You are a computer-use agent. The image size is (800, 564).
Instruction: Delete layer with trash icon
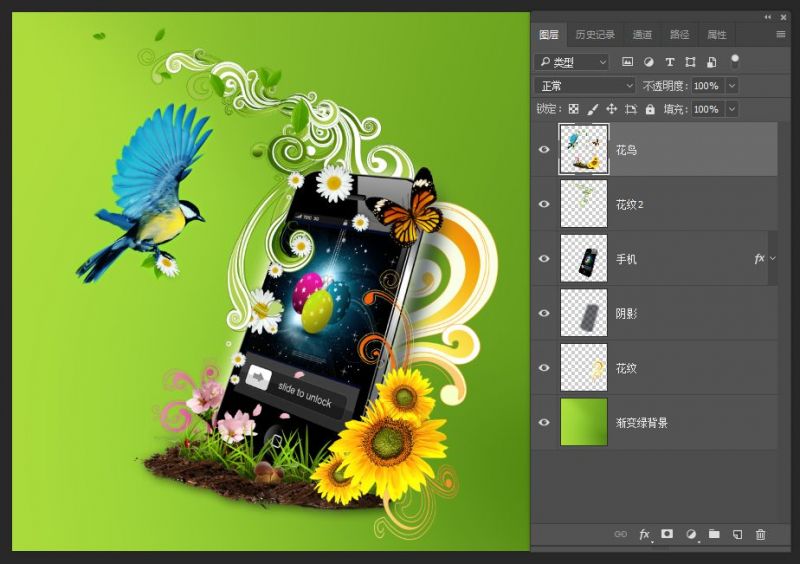tap(760, 535)
